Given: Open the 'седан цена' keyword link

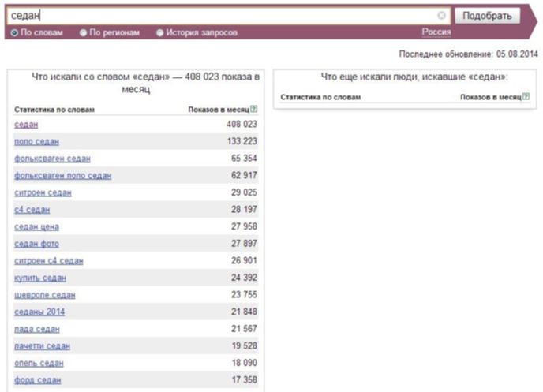Looking at the screenshot, I should pyautogui.click(x=37, y=227).
